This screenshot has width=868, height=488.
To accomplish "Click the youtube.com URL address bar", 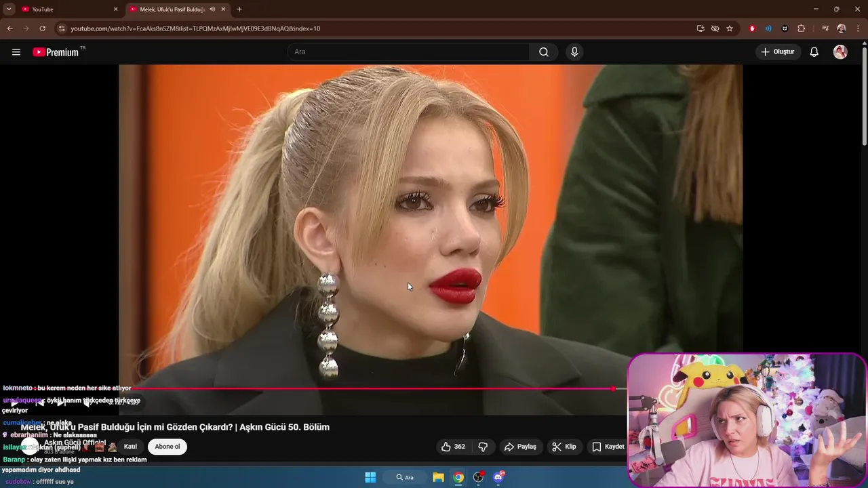I will coord(195,28).
